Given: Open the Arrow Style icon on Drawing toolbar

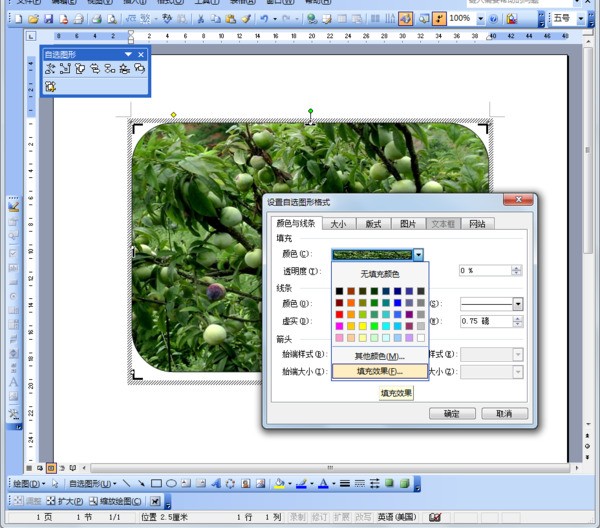Looking at the screenshot, I should tap(375, 483).
